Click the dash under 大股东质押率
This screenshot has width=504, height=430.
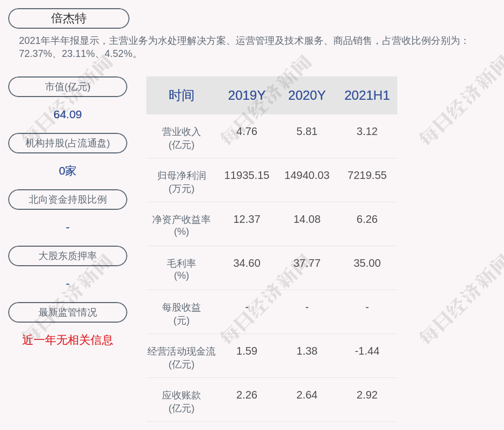(68, 284)
